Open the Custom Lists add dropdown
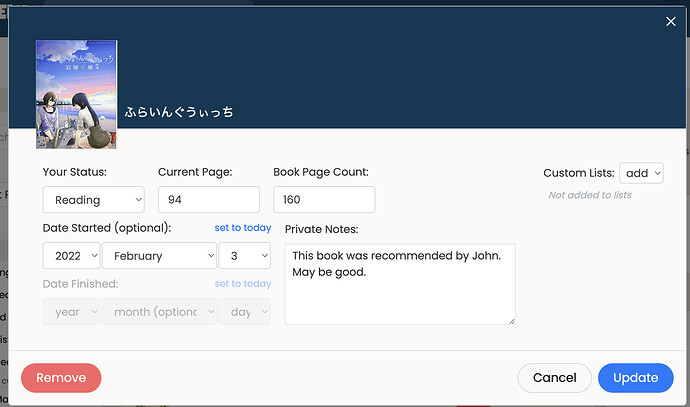 [x=641, y=173]
